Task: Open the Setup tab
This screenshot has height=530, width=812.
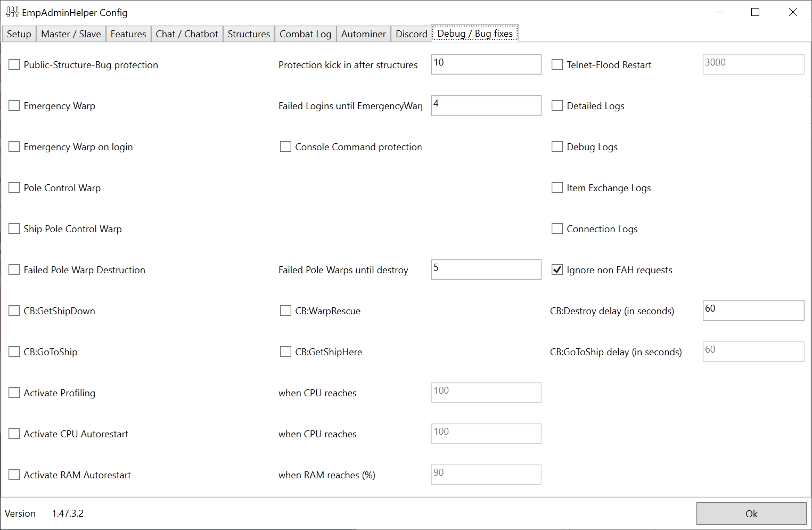Action: 19,34
